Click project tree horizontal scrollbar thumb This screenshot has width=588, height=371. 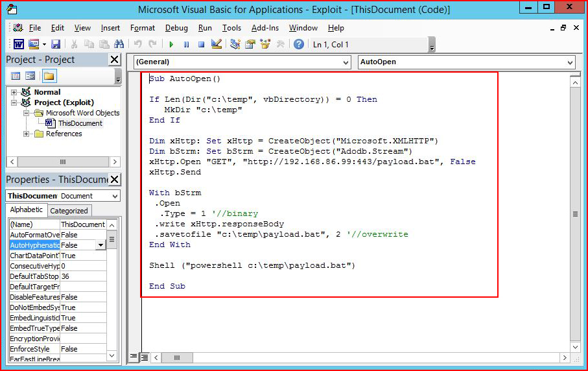63,162
